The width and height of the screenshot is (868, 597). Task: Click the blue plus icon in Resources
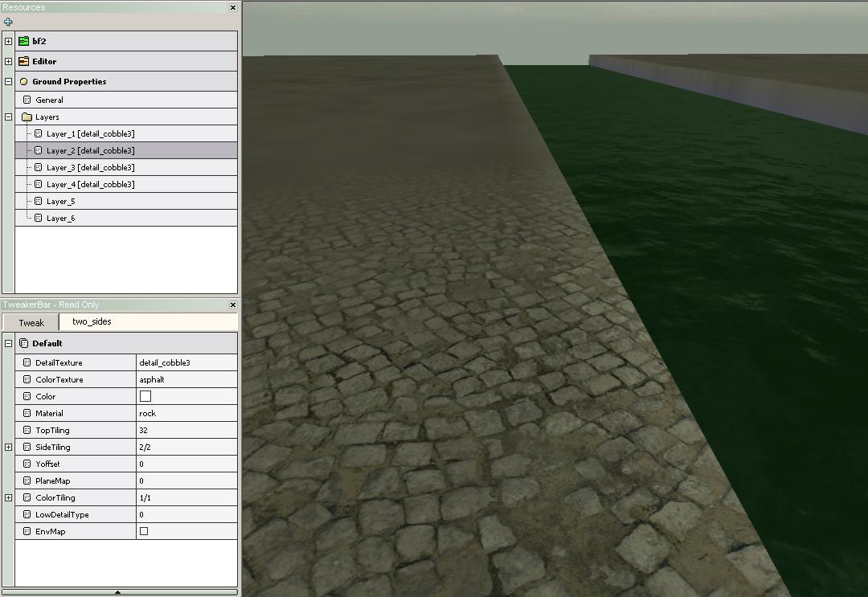tap(8, 22)
